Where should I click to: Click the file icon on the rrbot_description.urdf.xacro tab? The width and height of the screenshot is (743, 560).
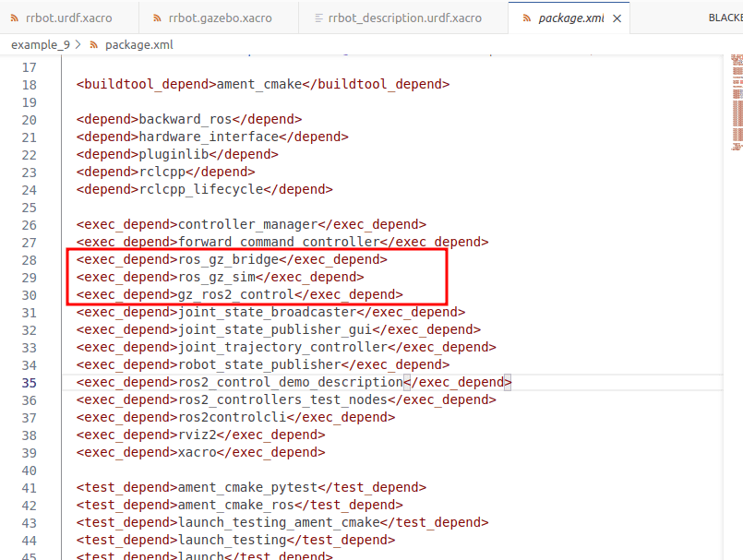coord(318,18)
